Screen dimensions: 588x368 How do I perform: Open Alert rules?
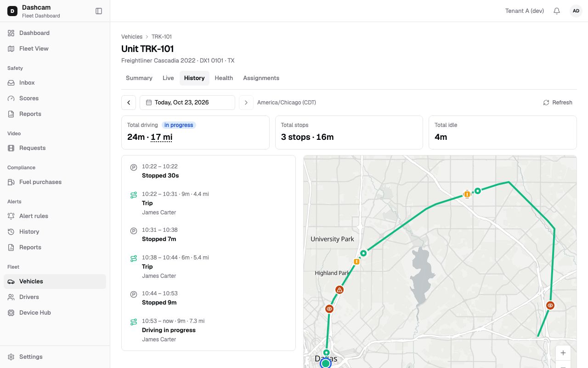55,216
